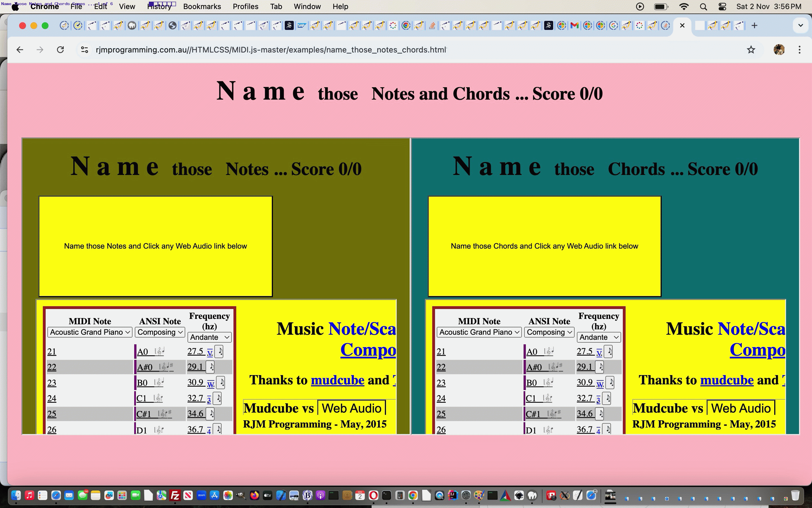Open the Composing dropdown in Notes panel
This screenshot has width=812, height=508.
click(x=160, y=332)
